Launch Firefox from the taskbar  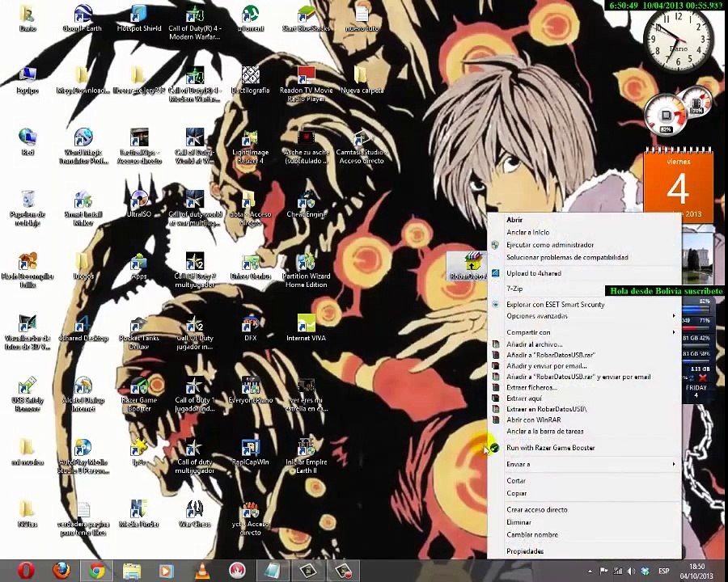(61, 571)
